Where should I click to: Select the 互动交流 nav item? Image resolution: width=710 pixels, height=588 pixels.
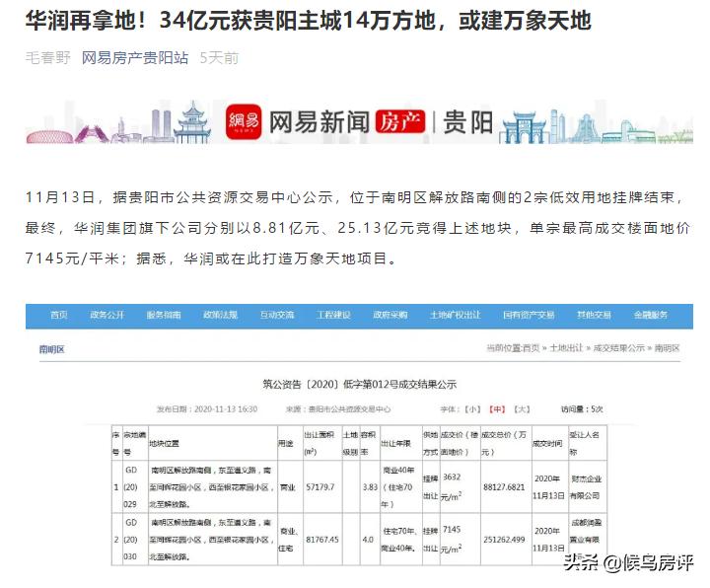point(277,315)
